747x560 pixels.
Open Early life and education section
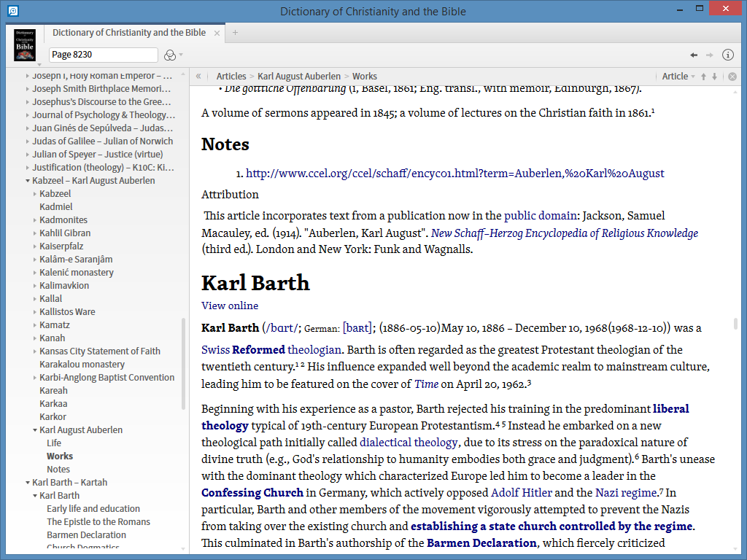[x=93, y=508]
